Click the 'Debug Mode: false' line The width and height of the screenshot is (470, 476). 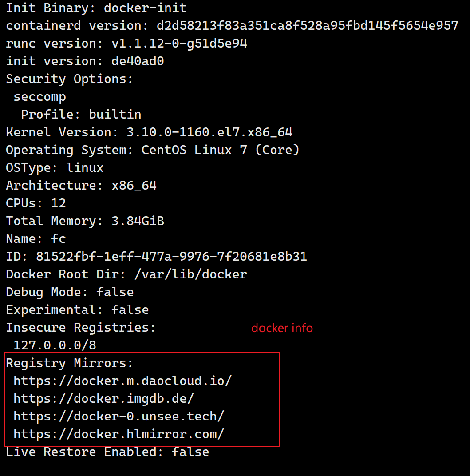point(70,292)
